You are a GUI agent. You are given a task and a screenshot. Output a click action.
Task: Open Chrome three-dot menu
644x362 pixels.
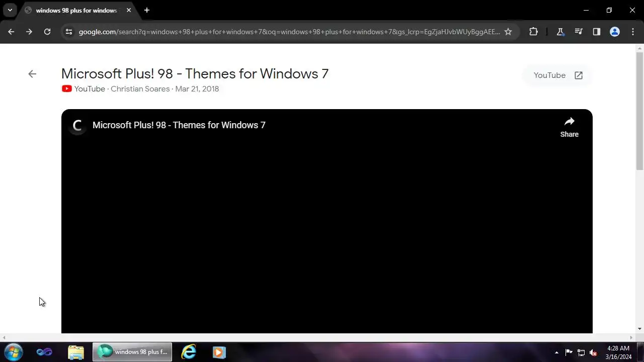pos(632,32)
